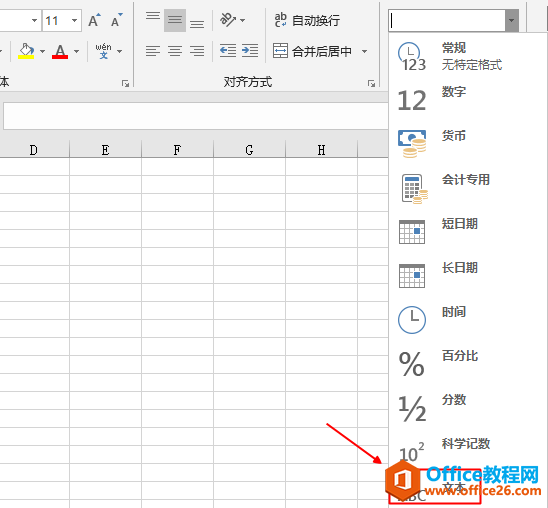
Task: Choose 数字 number format
Action: click(x=468, y=100)
